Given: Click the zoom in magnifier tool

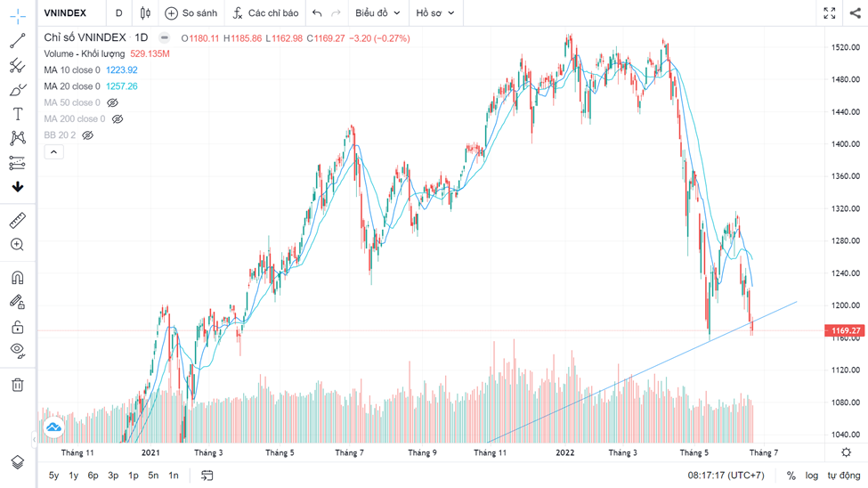Looking at the screenshot, I should (17, 245).
